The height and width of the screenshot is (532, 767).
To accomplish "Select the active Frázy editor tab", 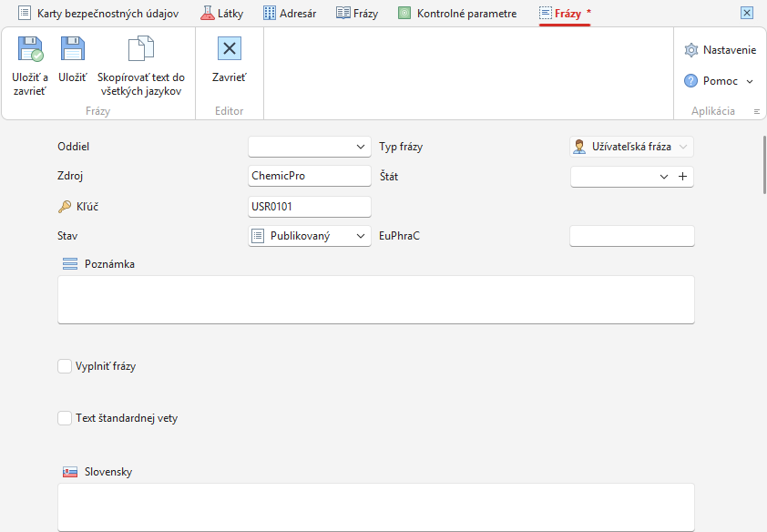I will [x=565, y=13].
